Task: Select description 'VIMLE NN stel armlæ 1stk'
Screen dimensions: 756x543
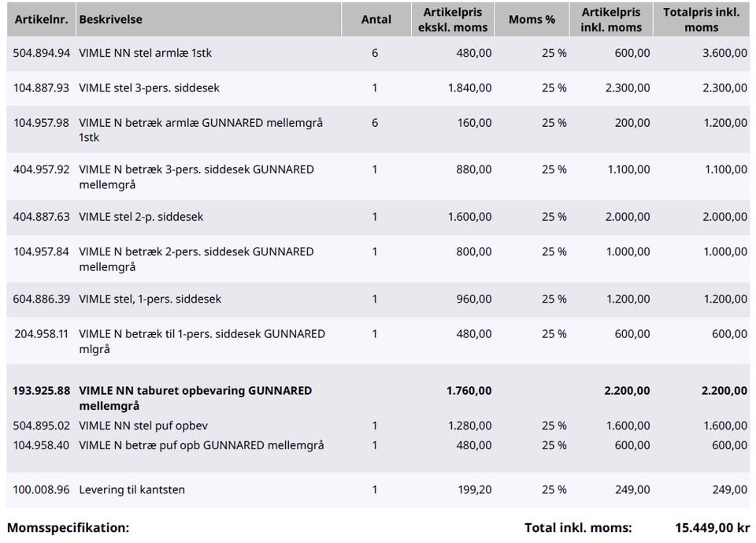Action: pos(145,53)
